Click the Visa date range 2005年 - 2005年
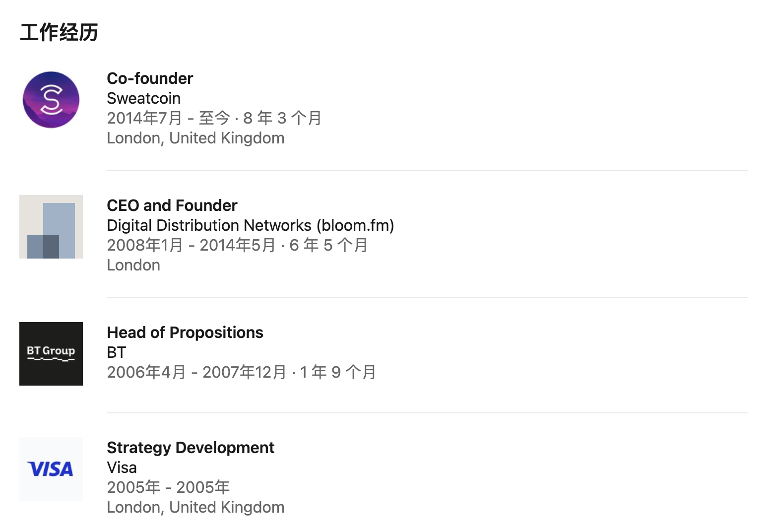Image resolution: width=768 pixels, height=532 pixels. 168,487
